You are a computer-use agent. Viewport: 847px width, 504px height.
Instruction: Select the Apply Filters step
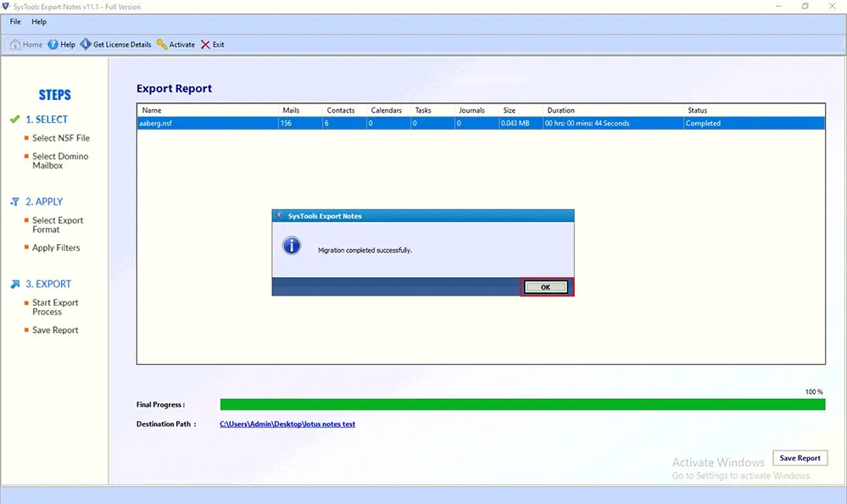coord(56,247)
